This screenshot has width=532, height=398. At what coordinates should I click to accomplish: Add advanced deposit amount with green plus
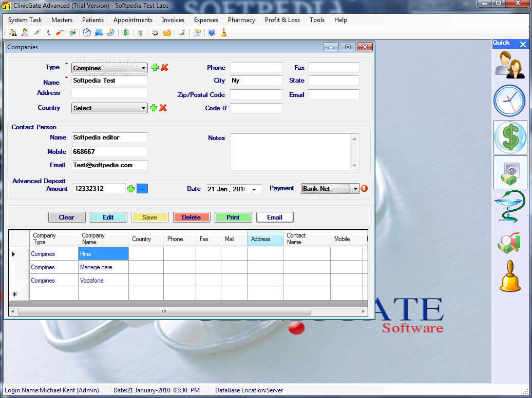point(131,189)
